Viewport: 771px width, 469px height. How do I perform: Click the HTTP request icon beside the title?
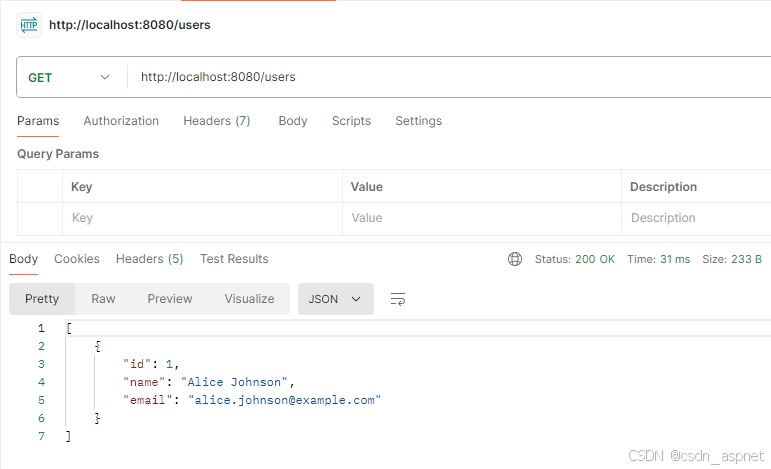click(x=29, y=25)
